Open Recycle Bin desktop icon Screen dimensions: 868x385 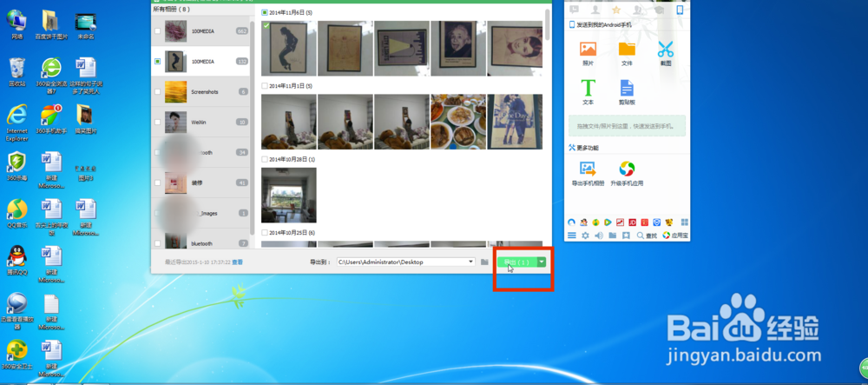point(17,73)
